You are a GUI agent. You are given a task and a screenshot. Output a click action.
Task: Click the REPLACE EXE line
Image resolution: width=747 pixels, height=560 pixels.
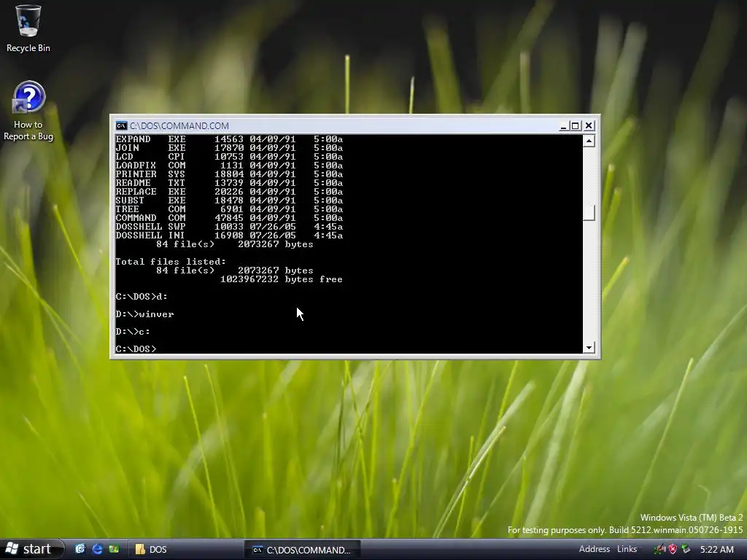(229, 192)
